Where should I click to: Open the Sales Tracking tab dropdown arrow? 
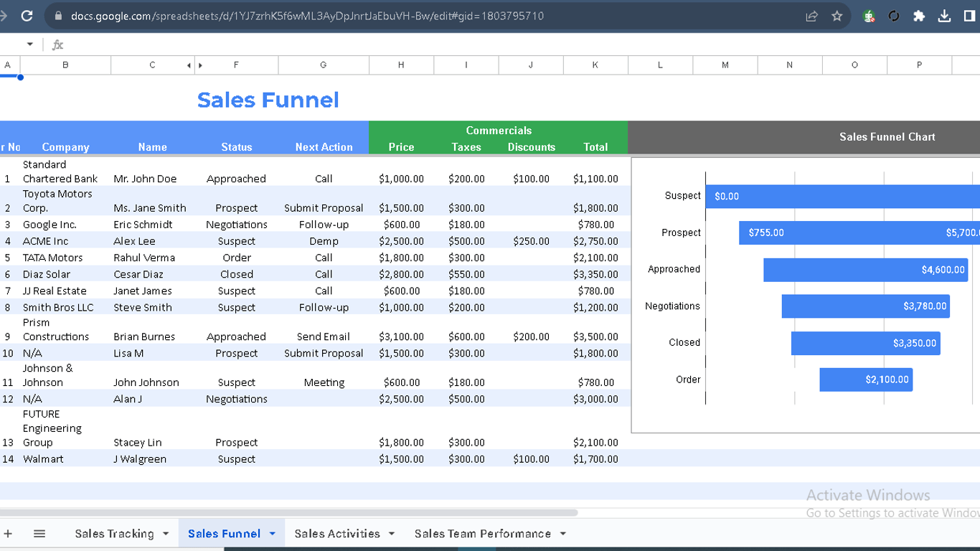[x=166, y=534]
